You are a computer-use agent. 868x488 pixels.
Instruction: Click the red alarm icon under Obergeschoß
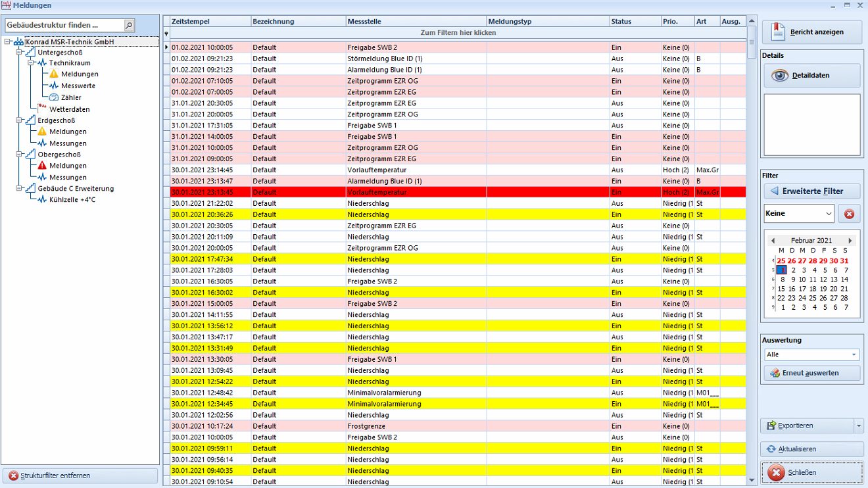point(42,166)
